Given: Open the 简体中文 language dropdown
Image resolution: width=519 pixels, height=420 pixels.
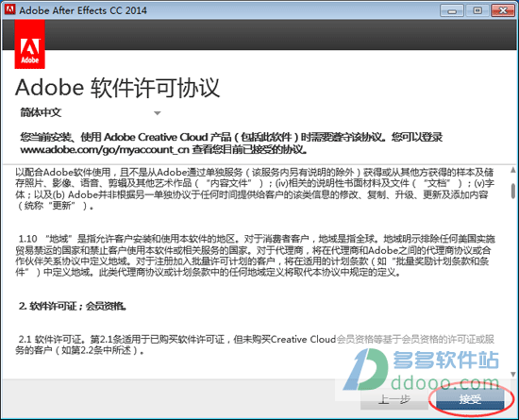Looking at the screenshot, I should [91, 112].
